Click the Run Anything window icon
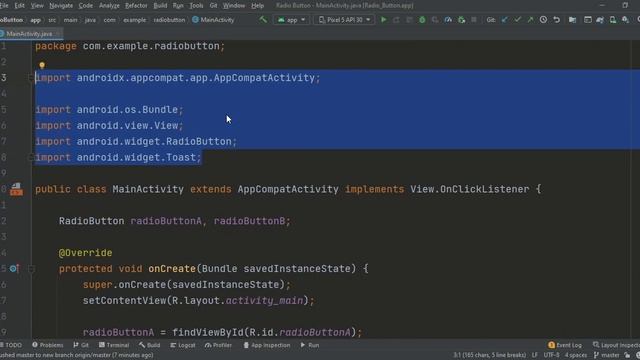Image resolution: width=640 pixels, height=360 pixels. (x=588, y=20)
